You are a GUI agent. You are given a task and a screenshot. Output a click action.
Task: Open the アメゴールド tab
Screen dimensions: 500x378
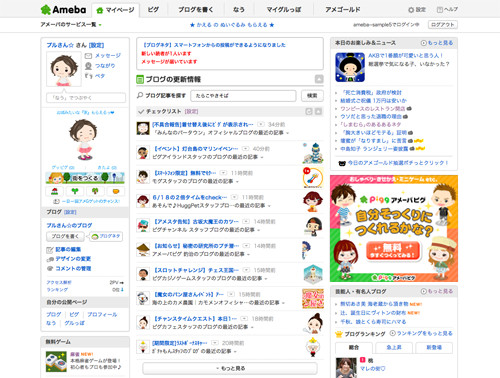[343, 10]
